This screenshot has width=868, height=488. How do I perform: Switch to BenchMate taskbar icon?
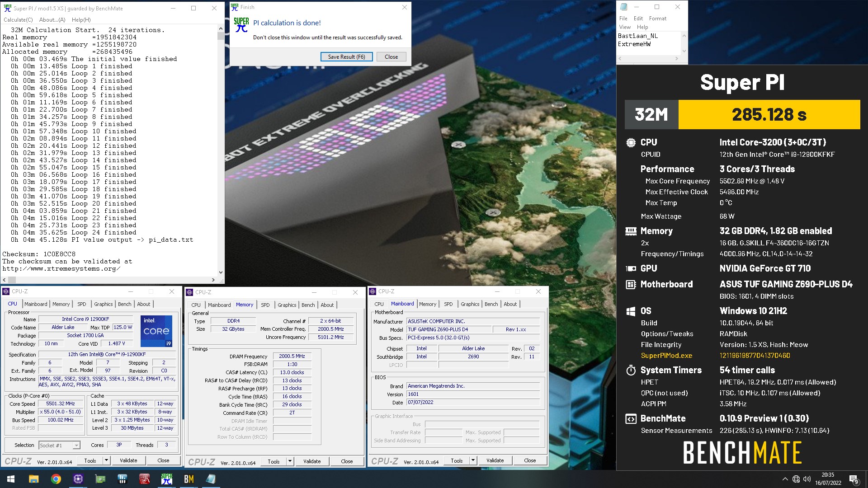(189, 479)
